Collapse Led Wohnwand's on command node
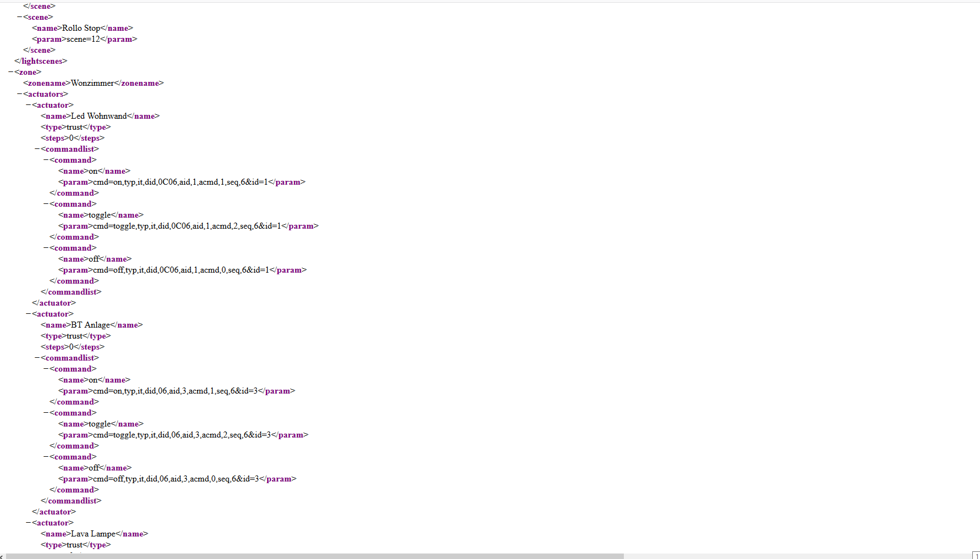Image resolution: width=980 pixels, height=559 pixels. pos(46,160)
